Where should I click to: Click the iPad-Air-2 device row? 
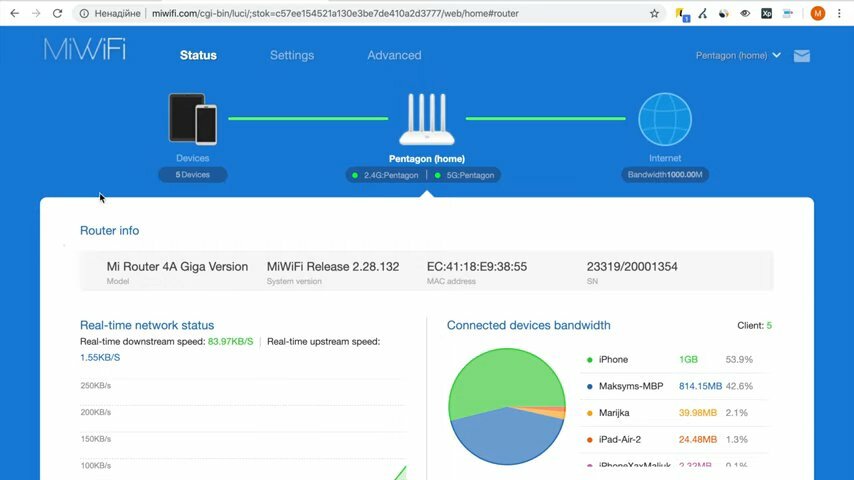(x=675, y=440)
